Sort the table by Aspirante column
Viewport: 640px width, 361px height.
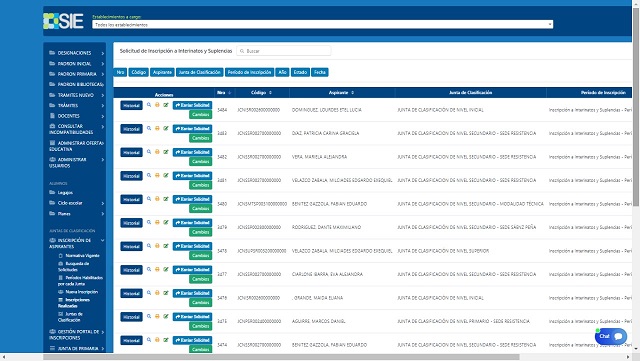pos(342,93)
